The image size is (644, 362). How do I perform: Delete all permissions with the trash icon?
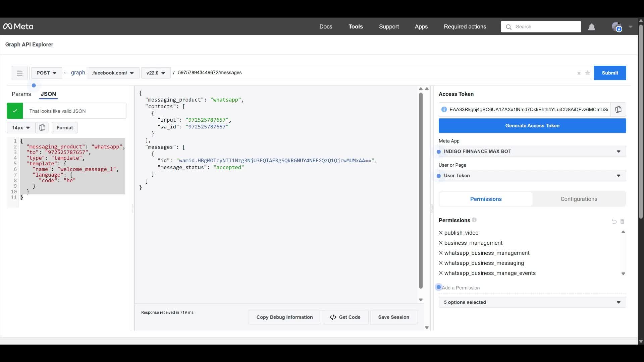623,222
